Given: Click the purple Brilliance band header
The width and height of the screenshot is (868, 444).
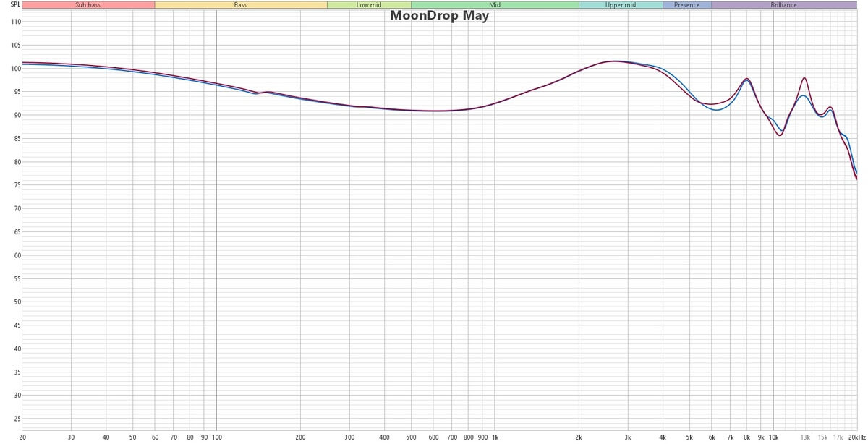Looking at the screenshot, I should (x=783, y=4).
